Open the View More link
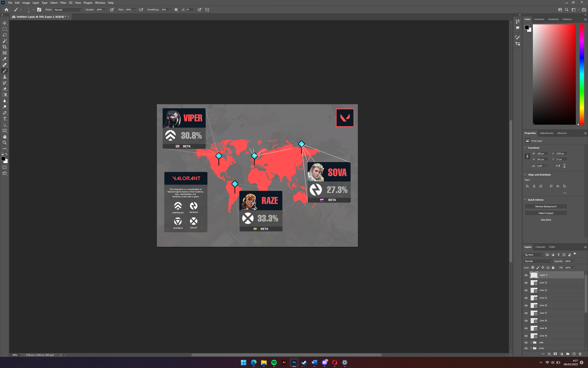Screen dimensions: 588x368 546,219
